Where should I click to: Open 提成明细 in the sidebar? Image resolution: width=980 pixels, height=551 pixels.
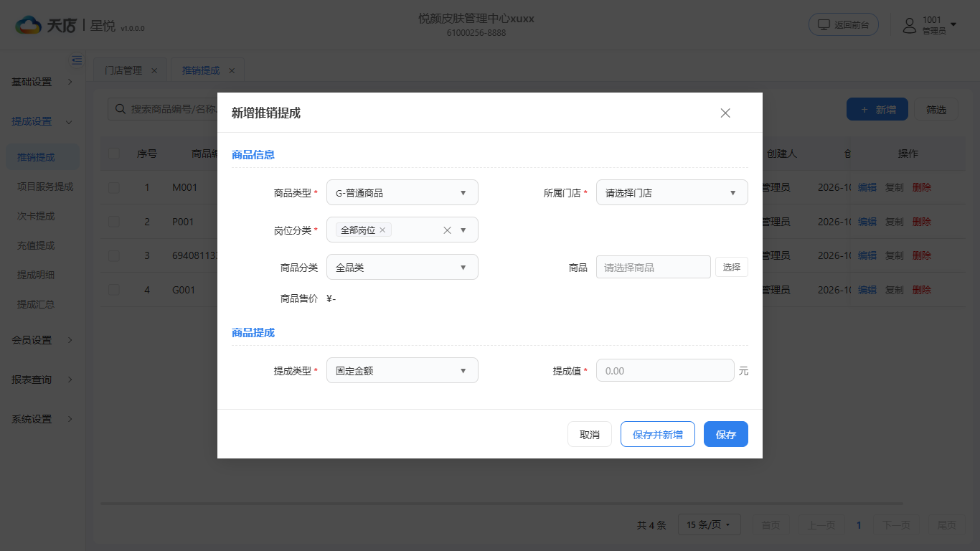pos(36,275)
